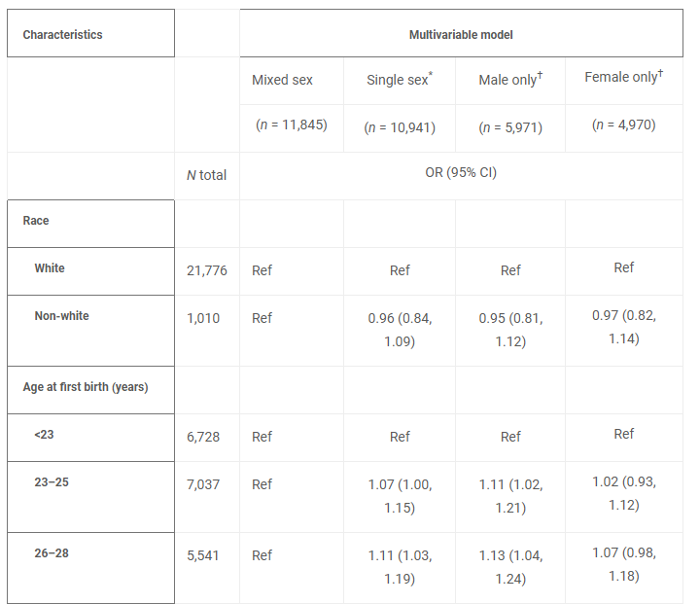The height and width of the screenshot is (604, 700).
Task: Select the OR (95% CI) subheader
Action: point(461,173)
